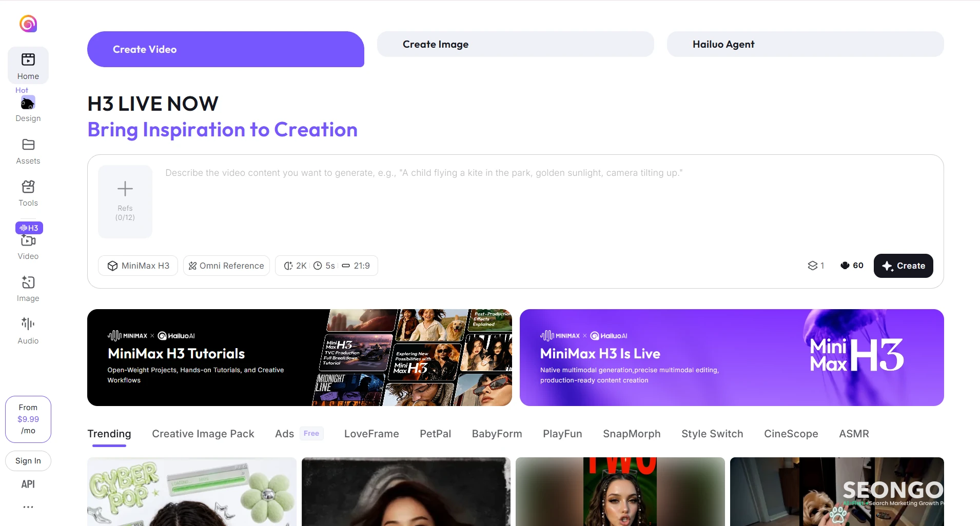Screen dimensions: 980x526
Task: Open the 21:9 aspect ratio setting
Action: tap(356, 266)
